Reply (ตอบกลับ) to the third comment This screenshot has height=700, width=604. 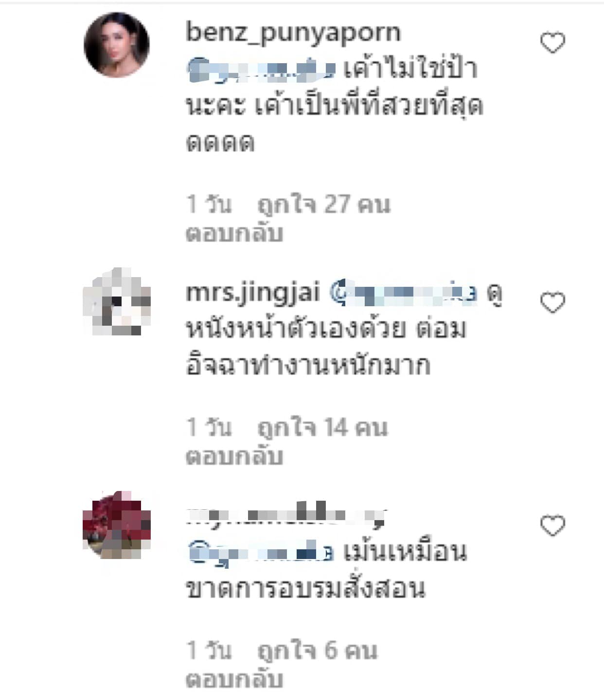pos(234,680)
